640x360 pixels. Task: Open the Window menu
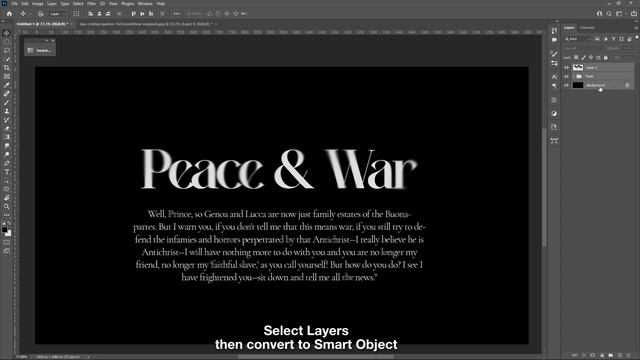pos(145,4)
